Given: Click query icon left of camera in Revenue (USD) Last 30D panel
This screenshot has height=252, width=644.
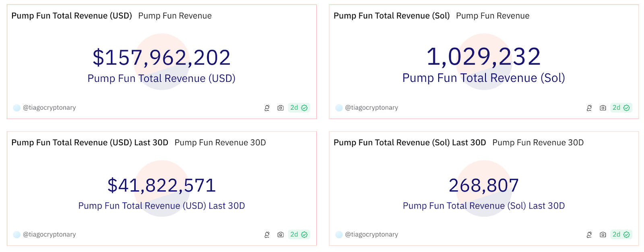Looking at the screenshot, I should [267, 235].
